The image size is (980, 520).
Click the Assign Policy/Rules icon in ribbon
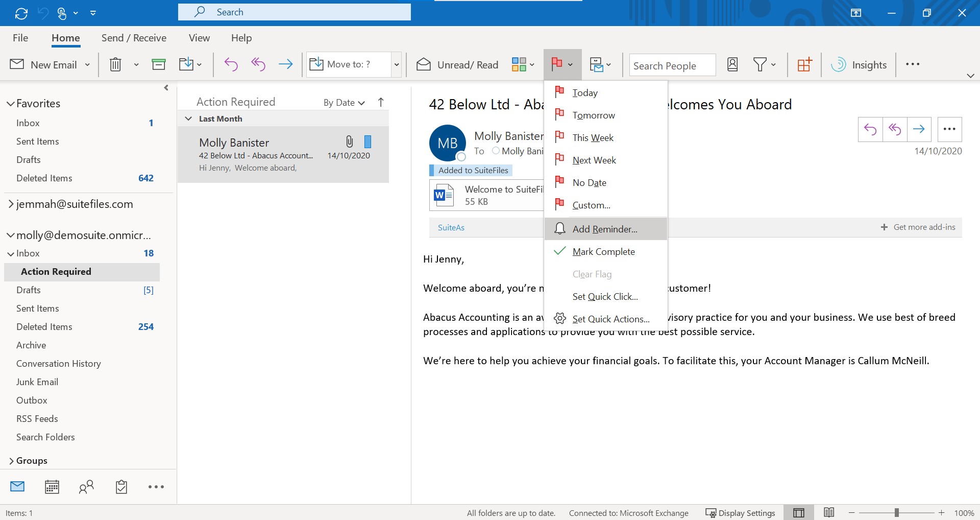click(x=596, y=64)
